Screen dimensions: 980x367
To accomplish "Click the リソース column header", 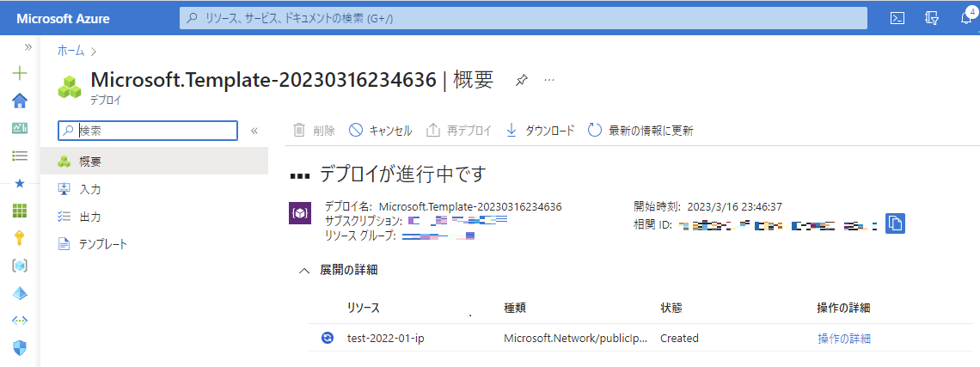I will tap(364, 308).
